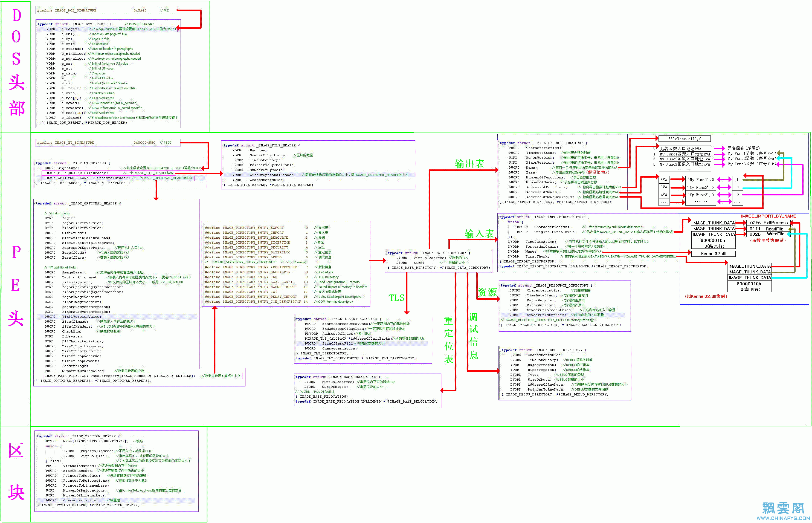Select the SizeOfBlock field in IMAGE_BASE_RELOCATION
Screen dimensions: 812x523
pyautogui.click(x=343, y=387)
